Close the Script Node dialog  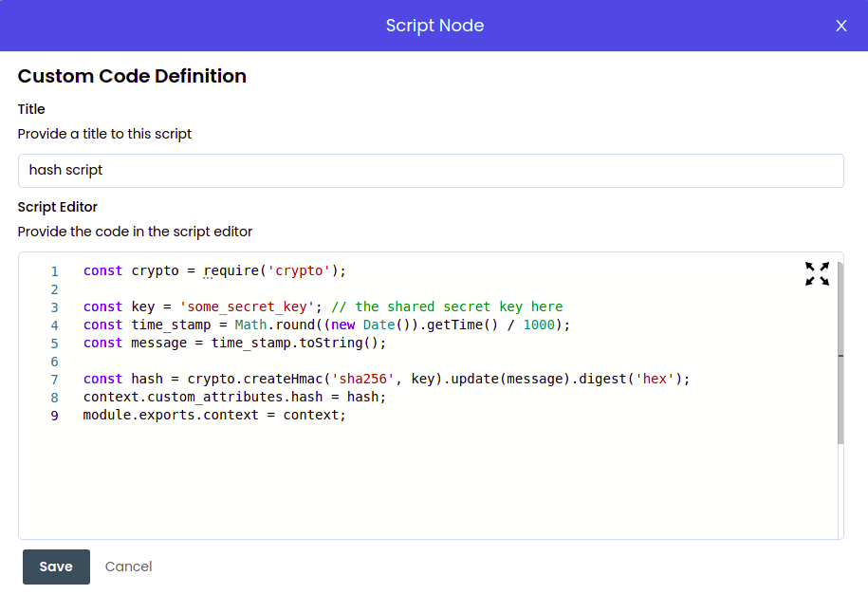tap(840, 26)
